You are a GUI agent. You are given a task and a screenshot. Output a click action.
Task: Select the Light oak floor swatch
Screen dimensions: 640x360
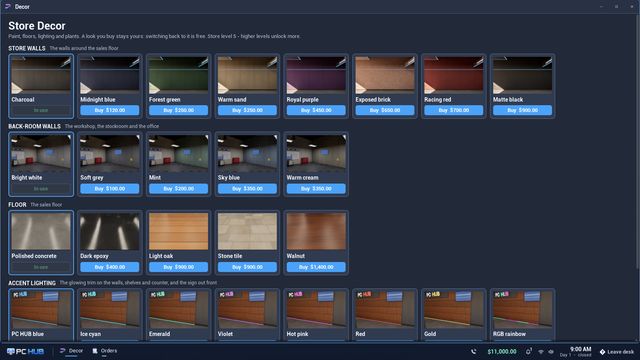click(178, 231)
